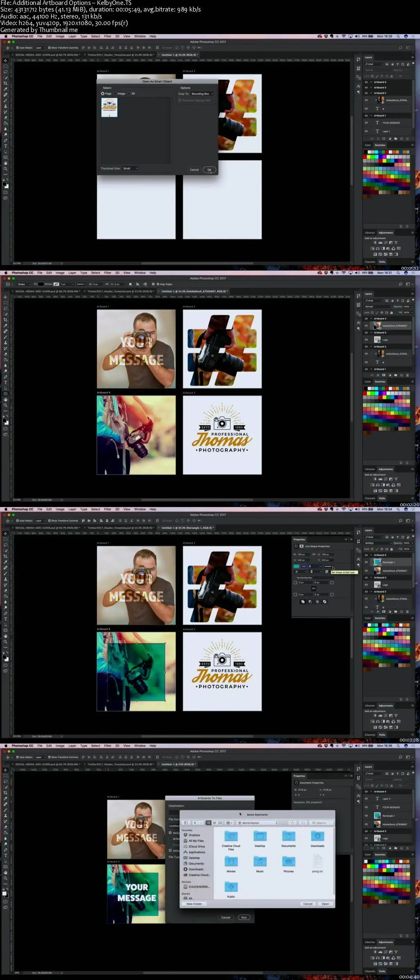Click the teal fill swatch in Live Shape Properties
The height and width of the screenshot is (980, 420).
click(x=296, y=566)
